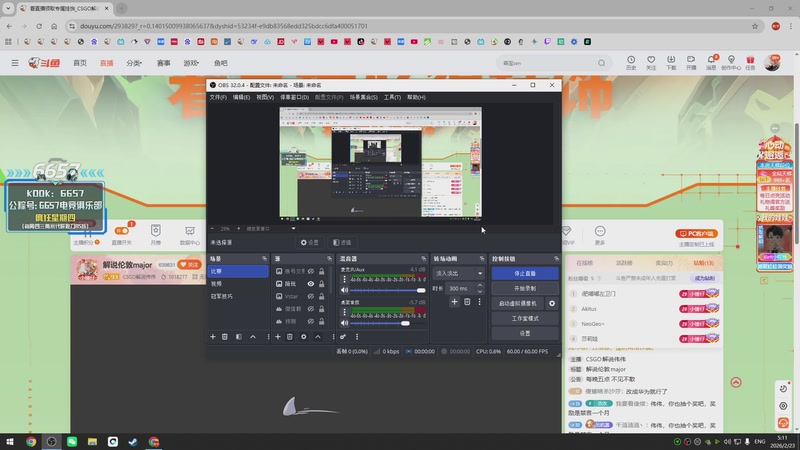Open the fade transition type dropdown
Image resolution: width=800 pixels, height=450 pixels.
459,273
